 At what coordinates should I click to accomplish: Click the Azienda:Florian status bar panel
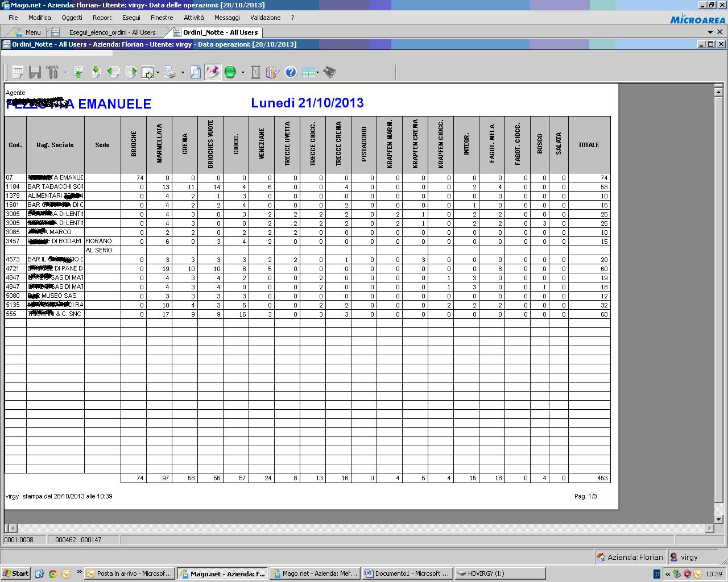pyautogui.click(x=630, y=557)
